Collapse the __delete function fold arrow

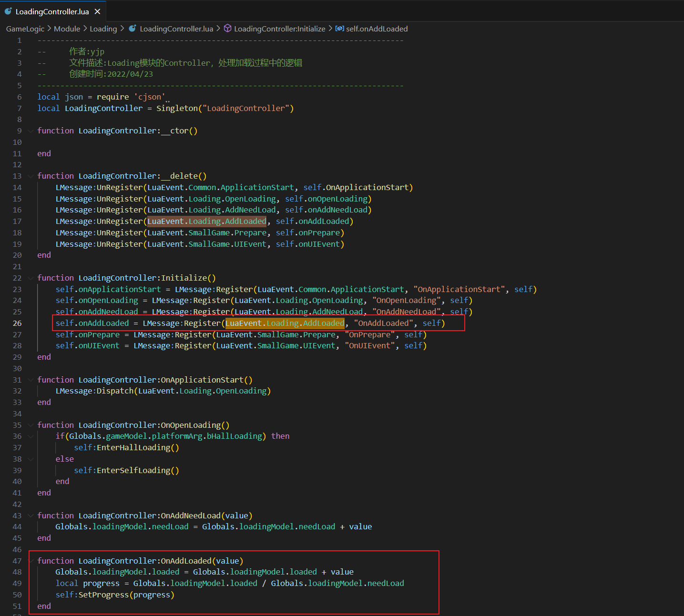pos(31,176)
